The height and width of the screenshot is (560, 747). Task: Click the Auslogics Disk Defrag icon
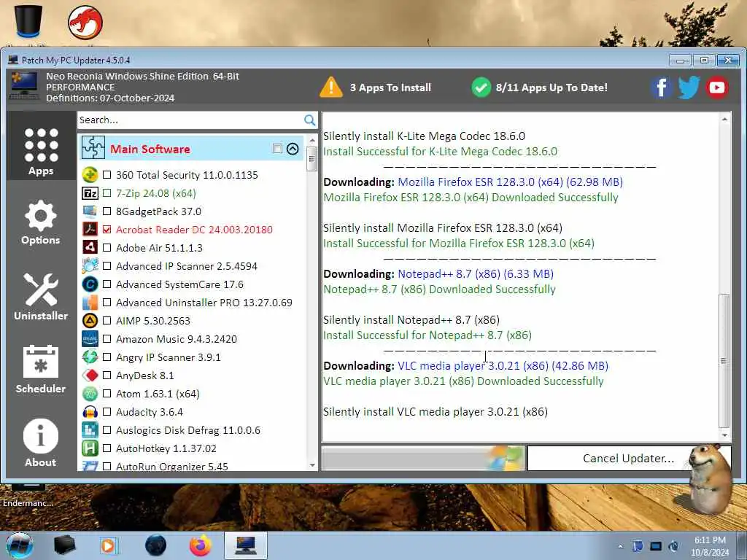[90, 430]
